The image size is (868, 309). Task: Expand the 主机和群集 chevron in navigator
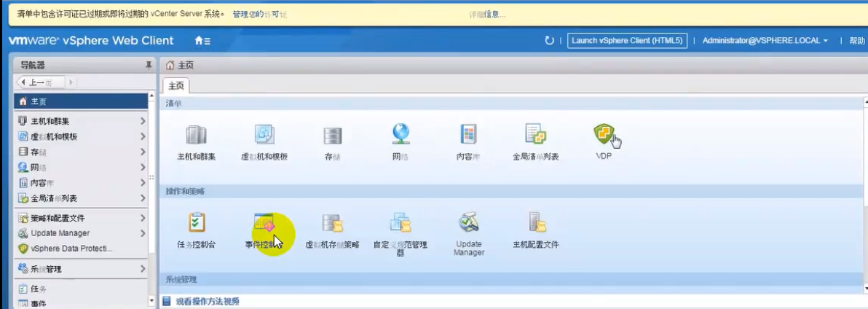[142, 121]
